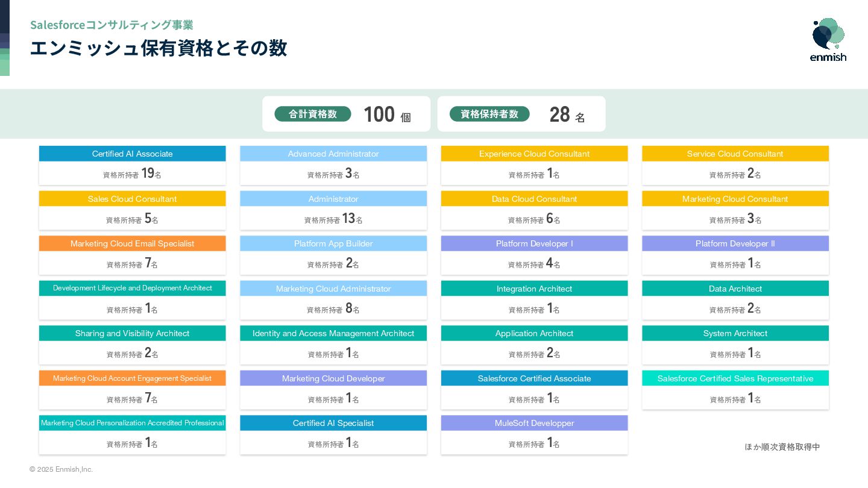Click the System Architect header
The height and width of the screenshot is (488, 868).
pos(735,333)
